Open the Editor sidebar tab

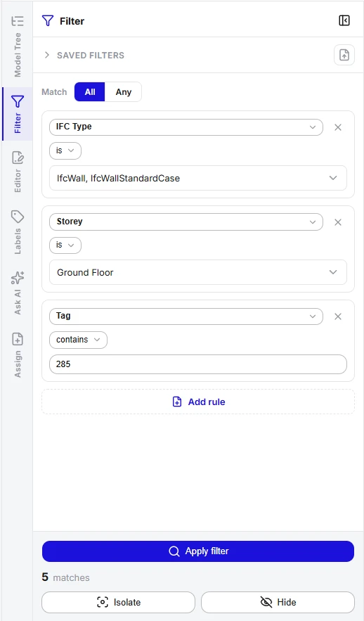(x=17, y=172)
